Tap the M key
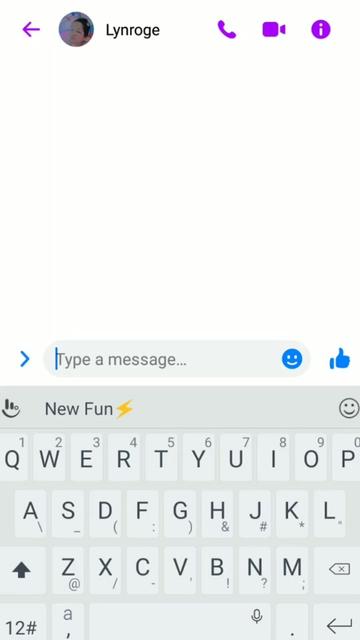Image resolution: width=360 pixels, height=640 pixels. 292,570
